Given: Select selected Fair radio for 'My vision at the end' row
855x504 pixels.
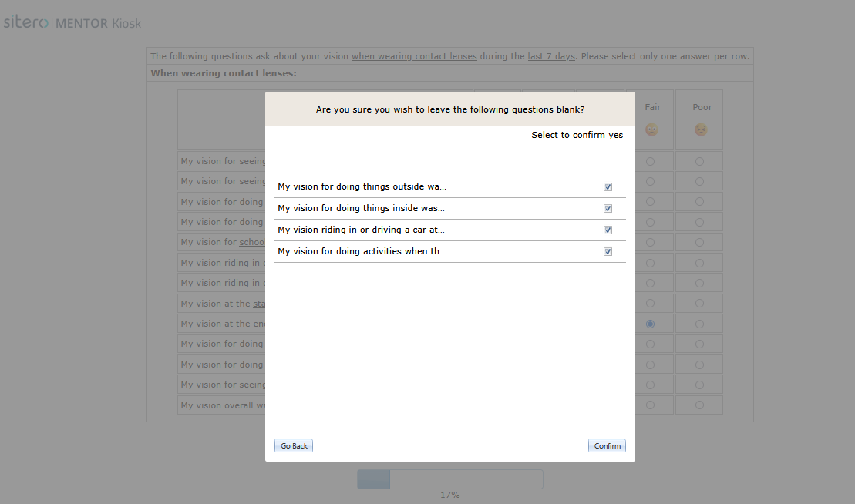Looking at the screenshot, I should coord(650,324).
